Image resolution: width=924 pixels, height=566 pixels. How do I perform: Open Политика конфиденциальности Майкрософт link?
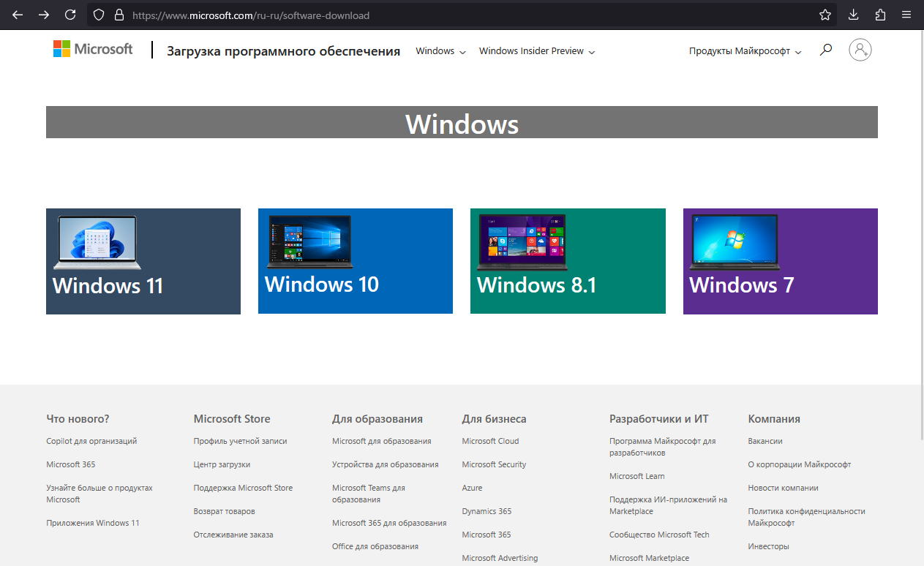pyautogui.click(x=807, y=517)
